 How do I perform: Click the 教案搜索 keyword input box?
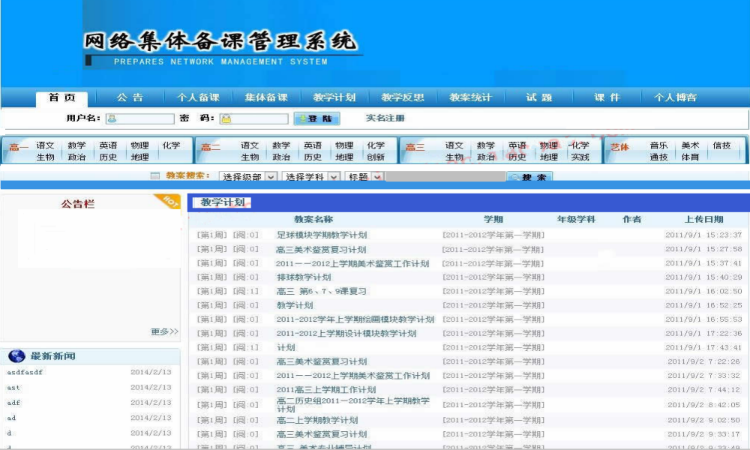click(446, 176)
